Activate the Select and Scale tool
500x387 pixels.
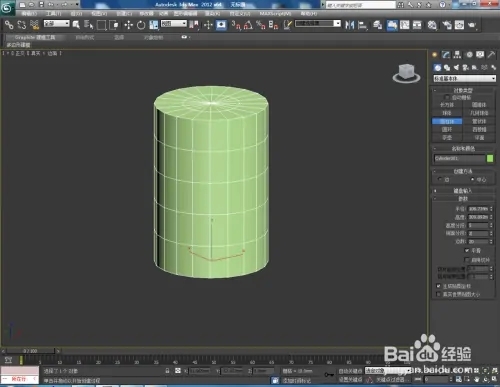pyautogui.click(x=154, y=25)
